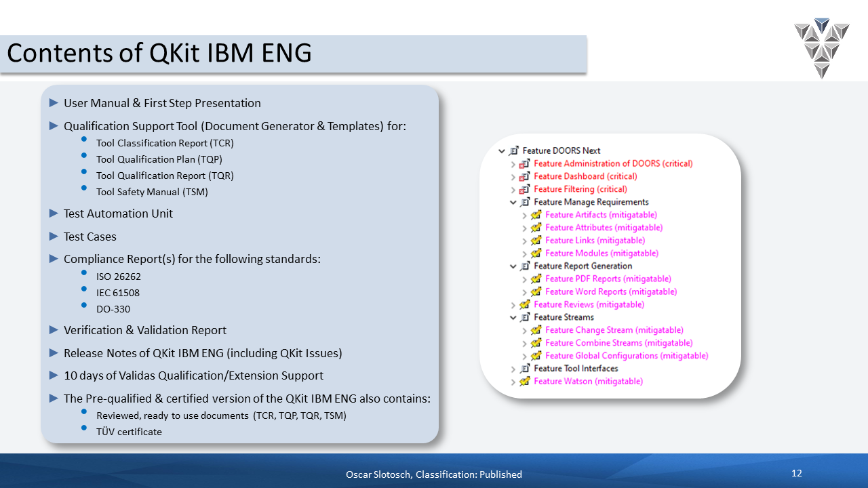This screenshot has width=868, height=488.
Task: Click the DO-330 bullet
Action: [x=113, y=309]
